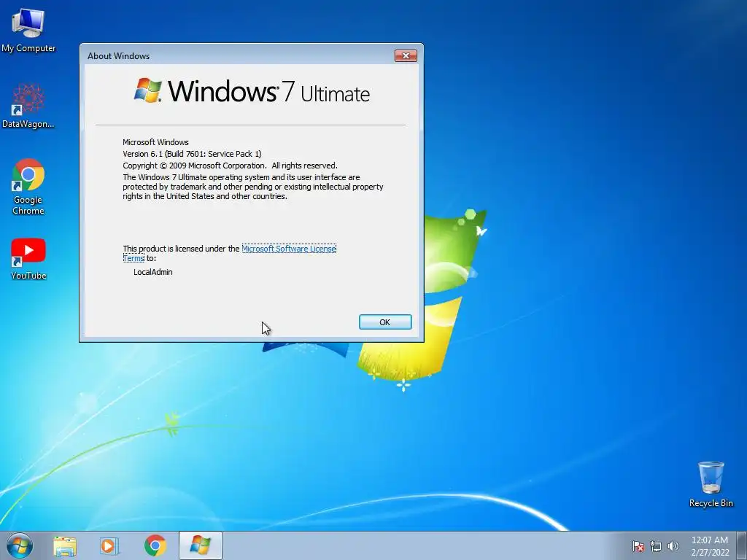Close the About Windows dialog
The width and height of the screenshot is (747, 560).
[406, 55]
